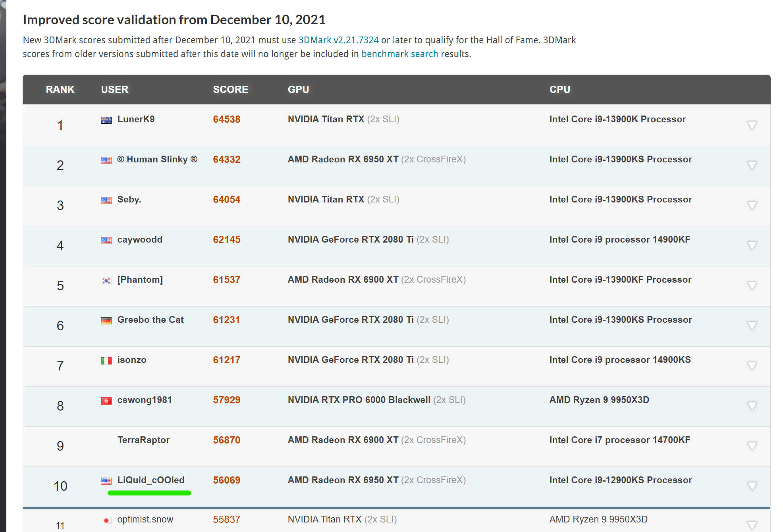The width and height of the screenshot is (783, 532).
Task: Select the GPU column header
Action: point(299,89)
